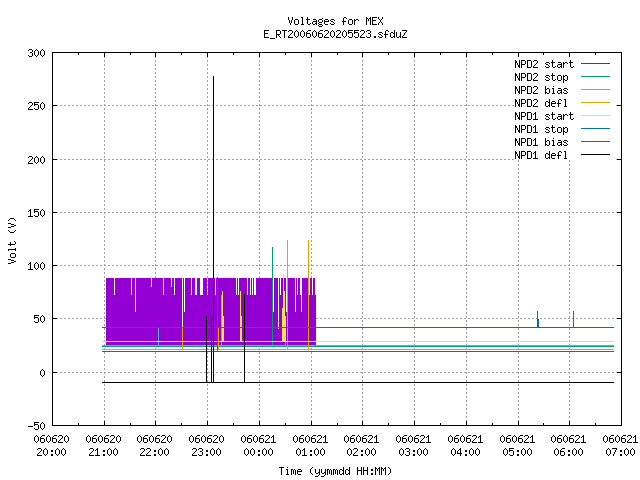Click the 03:00 x-axis time label
The height and width of the screenshot is (480, 640).
coord(413,452)
